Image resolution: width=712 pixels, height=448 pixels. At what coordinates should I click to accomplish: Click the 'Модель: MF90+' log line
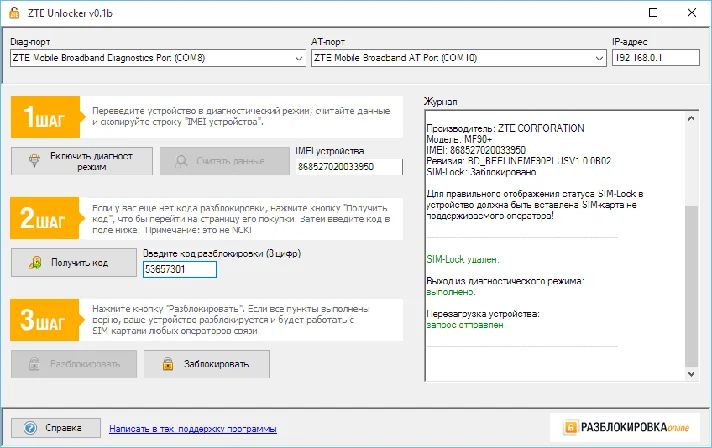[459, 139]
